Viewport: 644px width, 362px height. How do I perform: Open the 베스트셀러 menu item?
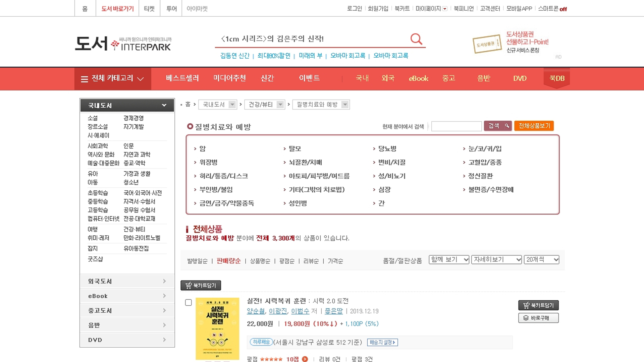coord(182,78)
